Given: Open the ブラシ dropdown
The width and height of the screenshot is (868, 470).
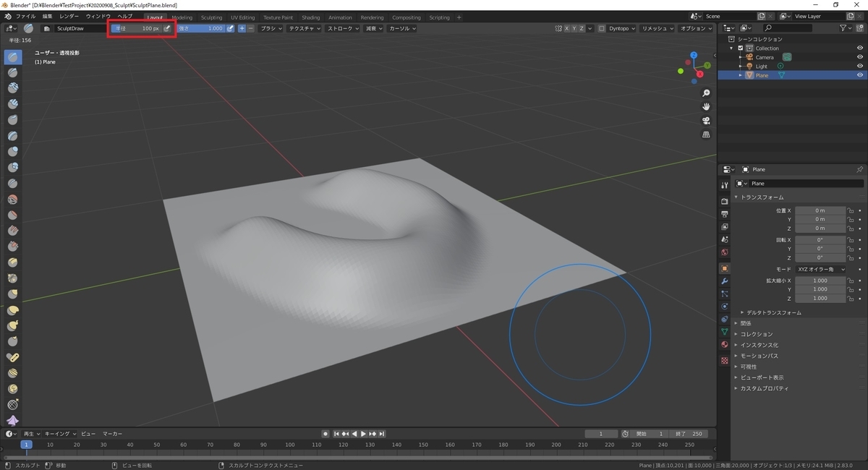Looking at the screenshot, I should coord(271,28).
